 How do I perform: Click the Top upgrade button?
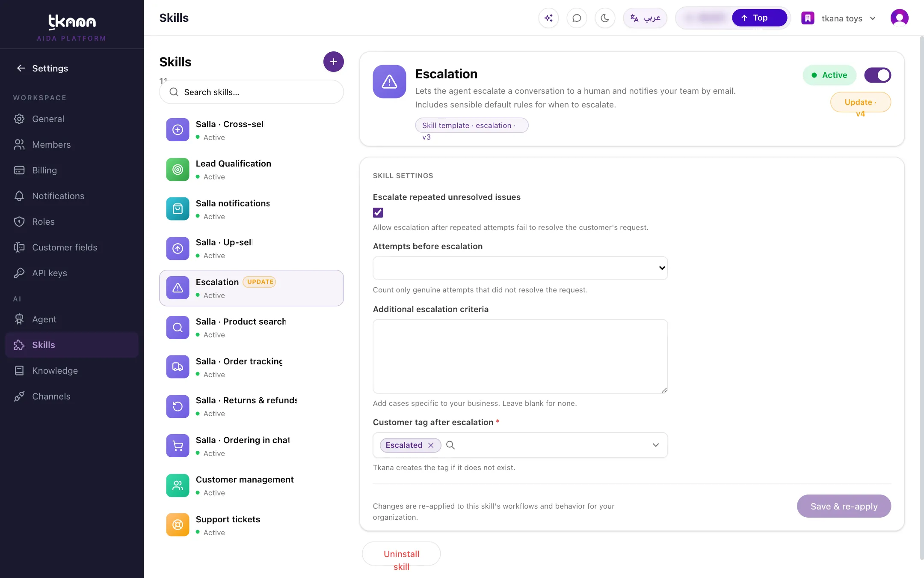(759, 18)
